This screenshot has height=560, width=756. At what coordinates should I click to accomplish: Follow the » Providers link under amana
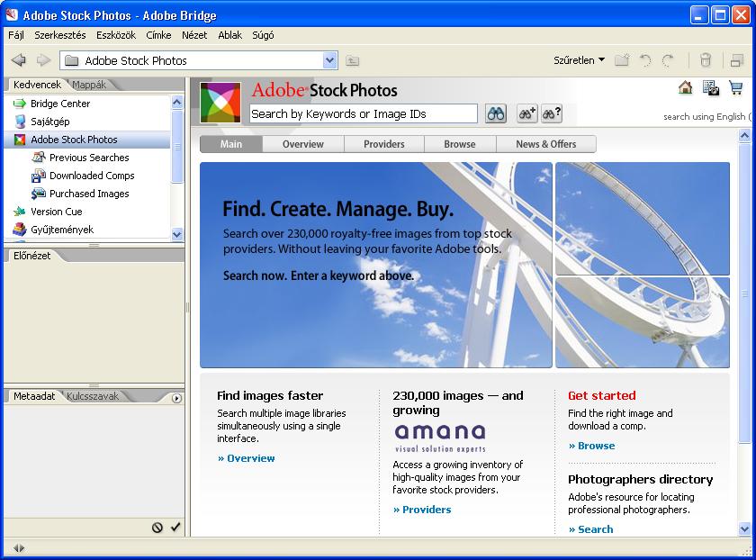click(x=422, y=510)
